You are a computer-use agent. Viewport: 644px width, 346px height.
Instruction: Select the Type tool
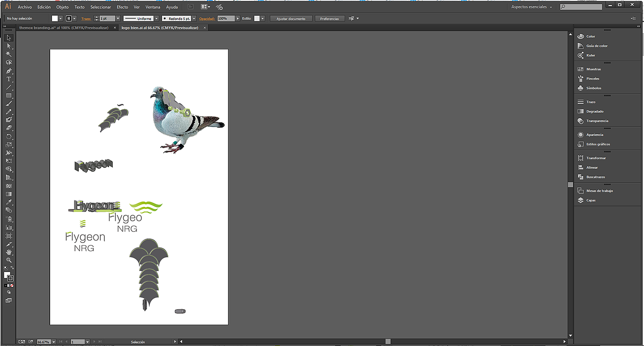(9, 79)
